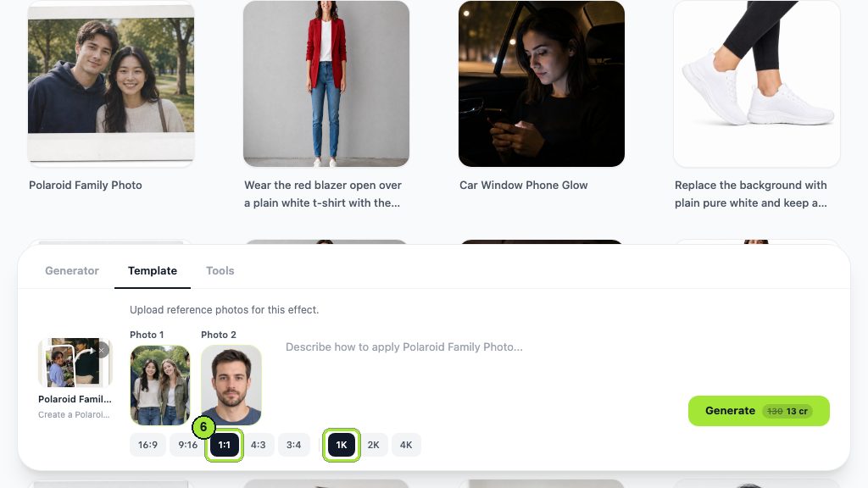Click 'Upload reference photos for this effect.' text

pyautogui.click(x=224, y=310)
